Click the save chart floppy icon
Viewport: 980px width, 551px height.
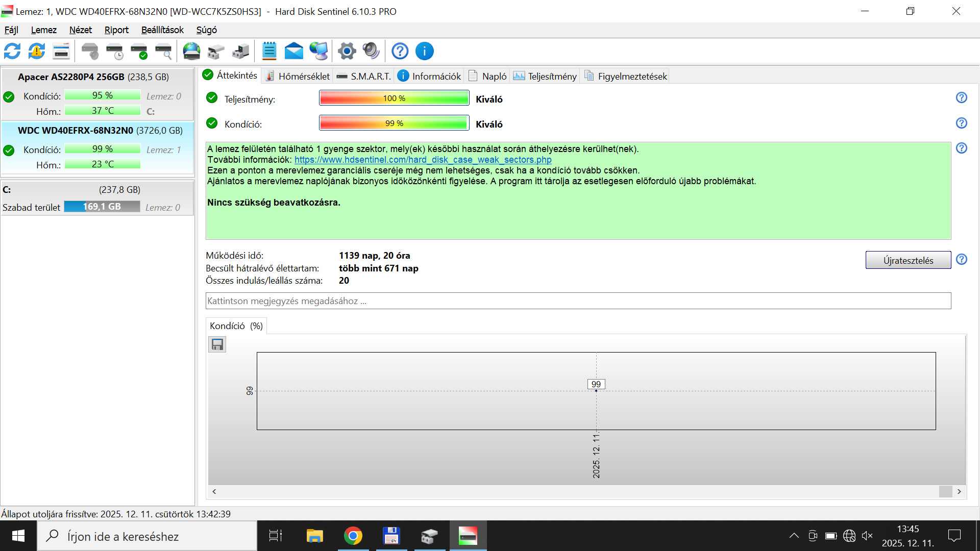tap(217, 344)
